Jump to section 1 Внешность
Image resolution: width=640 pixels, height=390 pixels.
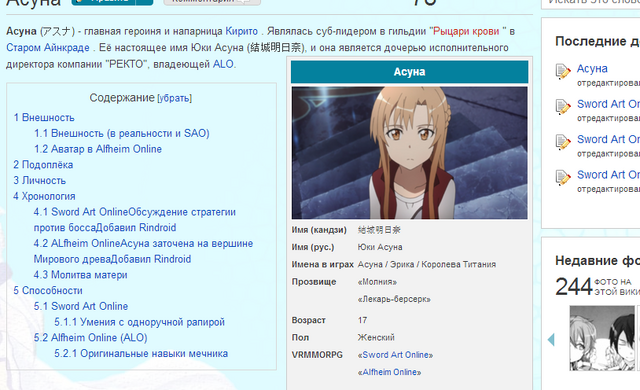coord(44,117)
